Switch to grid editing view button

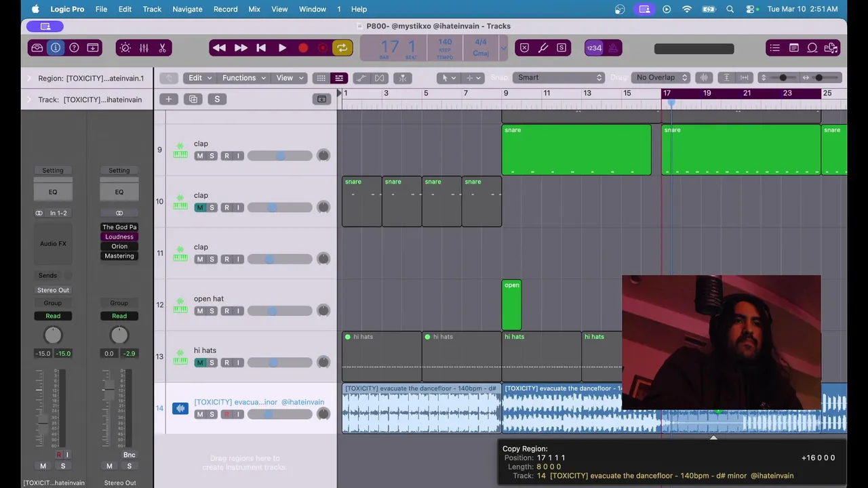pyautogui.click(x=321, y=78)
